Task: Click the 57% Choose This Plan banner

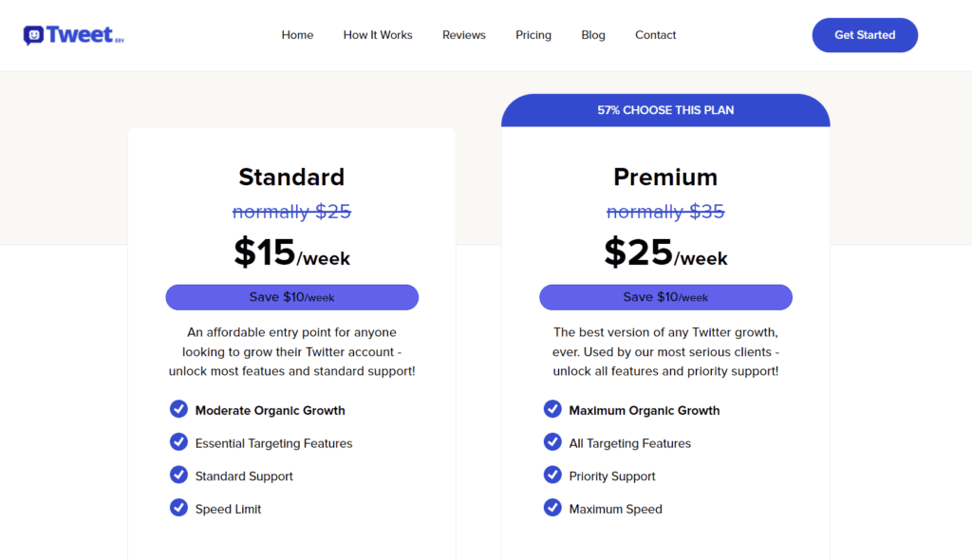Action: [665, 110]
